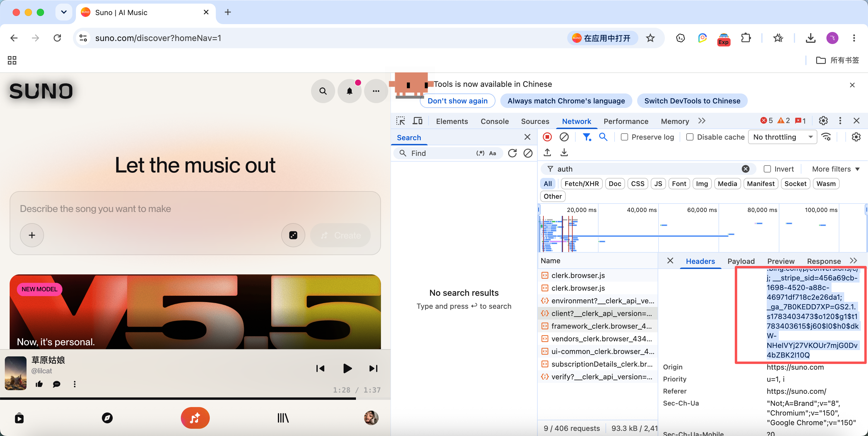Screen dimensions: 868x436
Task: Toggle the network filter funnel icon
Action: click(x=587, y=137)
